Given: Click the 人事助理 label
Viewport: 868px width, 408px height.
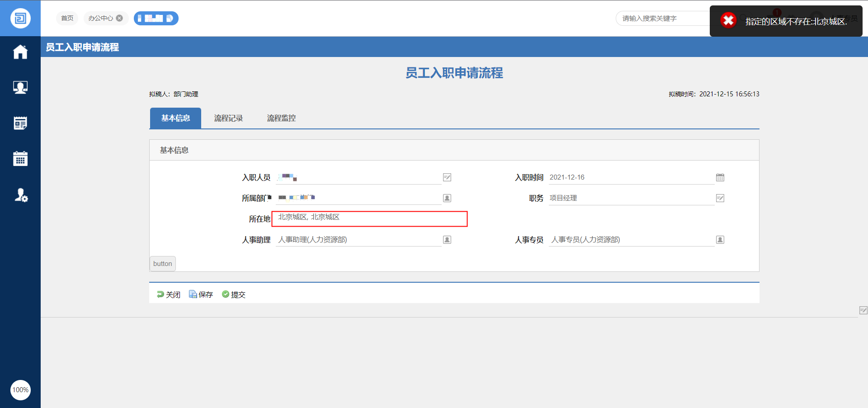Looking at the screenshot, I should 256,240.
